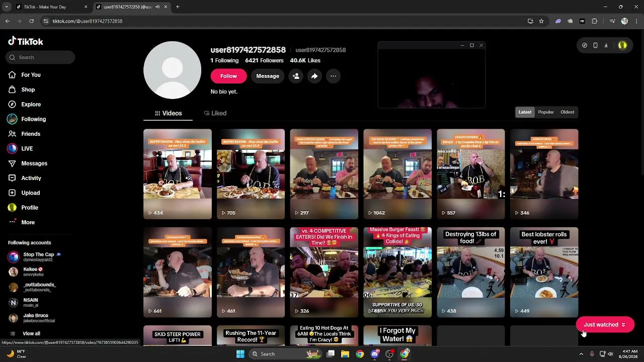Open the yellow avatar in floating toolbar

point(622,45)
